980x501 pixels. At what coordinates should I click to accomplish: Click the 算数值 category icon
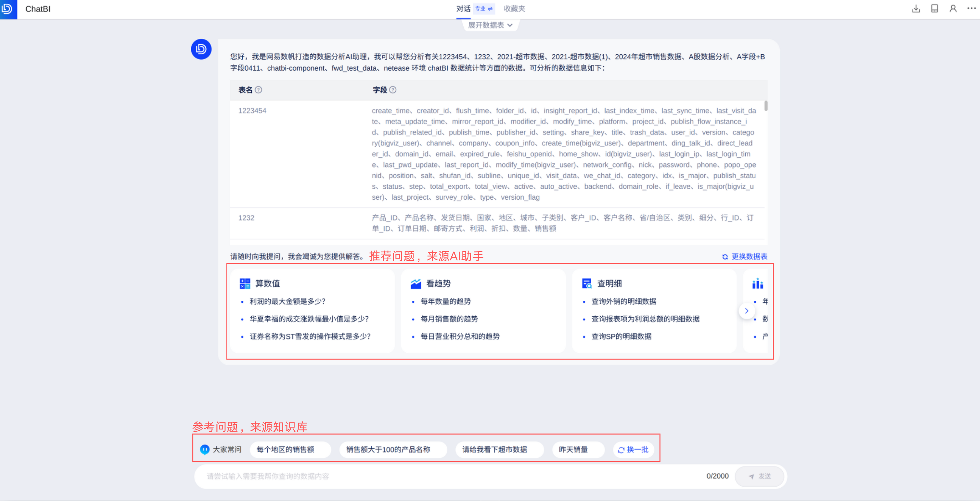tap(245, 283)
